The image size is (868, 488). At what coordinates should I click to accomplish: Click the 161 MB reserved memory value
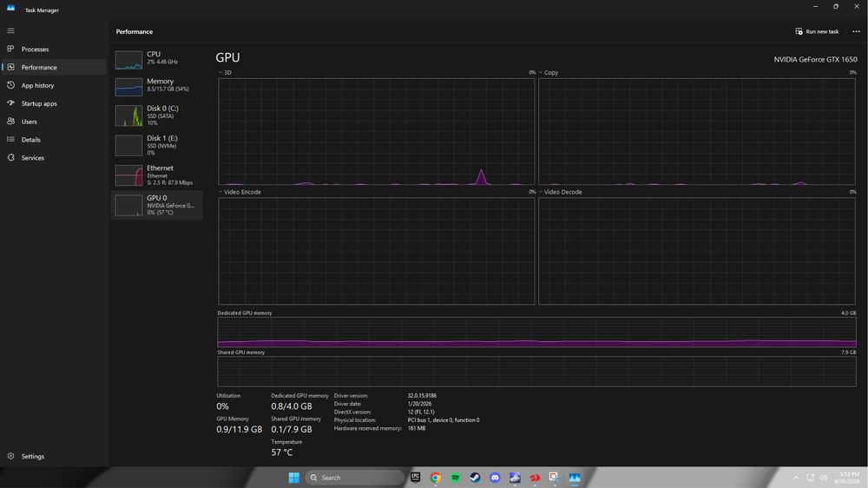tap(417, 428)
